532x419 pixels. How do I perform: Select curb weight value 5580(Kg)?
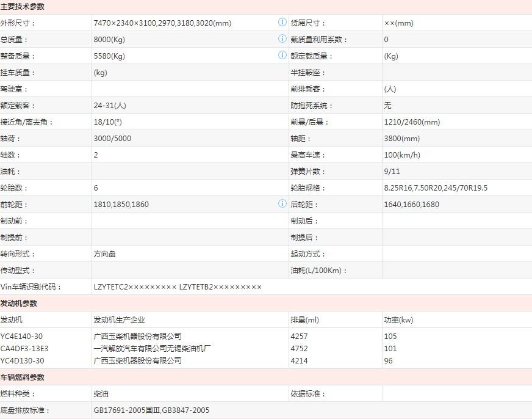pyautogui.click(x=109, y=56)
